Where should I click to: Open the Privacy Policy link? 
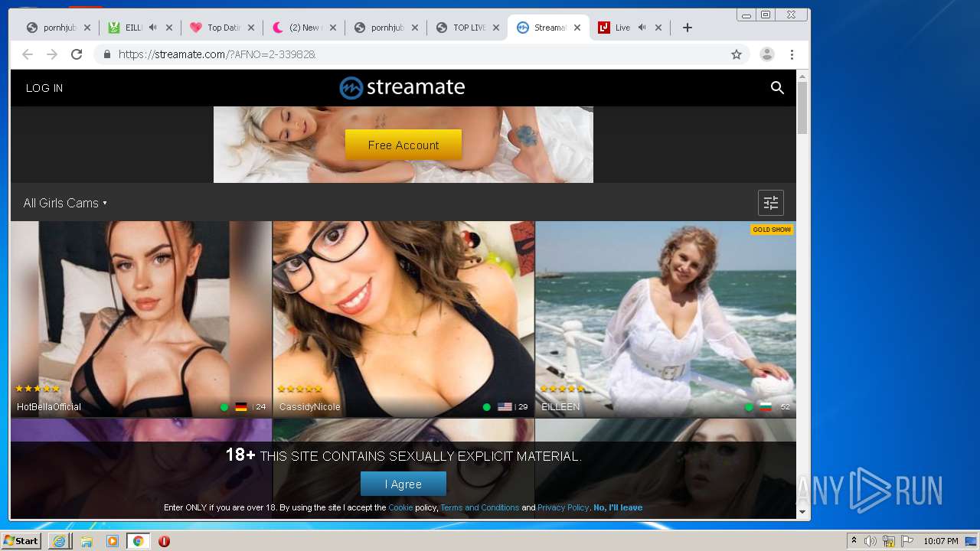coord(563,507)
